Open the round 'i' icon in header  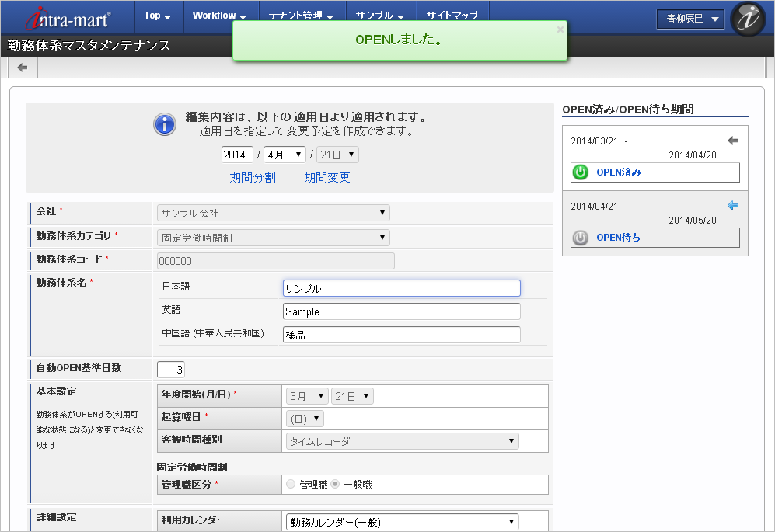[748, 19]
